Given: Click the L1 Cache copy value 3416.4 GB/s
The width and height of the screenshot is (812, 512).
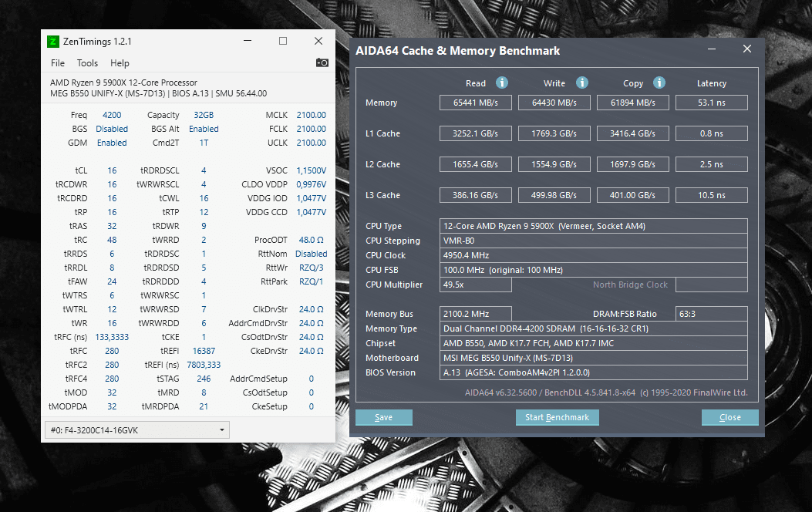Looking at the screenshot, I should (x=633, y=133).
